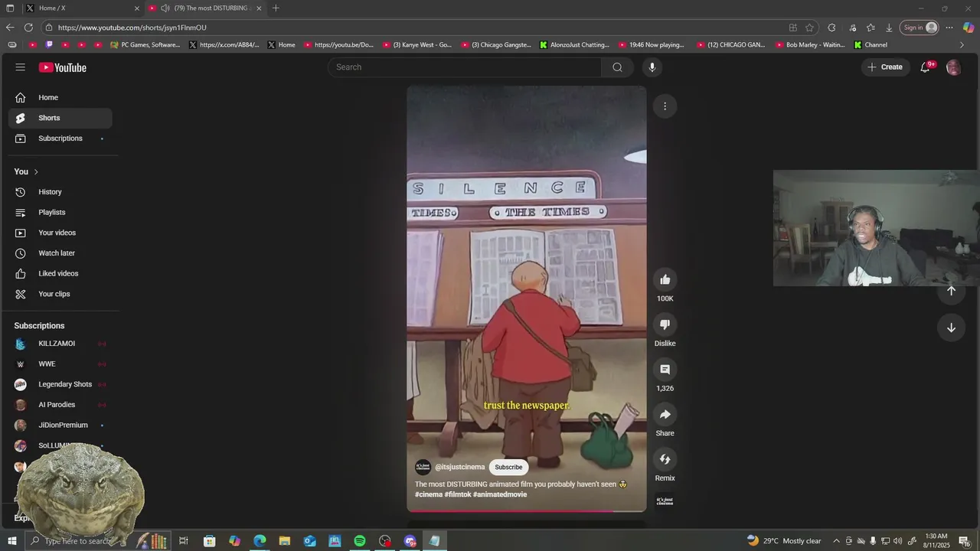980x551 pixels.
Task: Open the YouTube hamburger guide menu
Action: (x=20, y=67)
